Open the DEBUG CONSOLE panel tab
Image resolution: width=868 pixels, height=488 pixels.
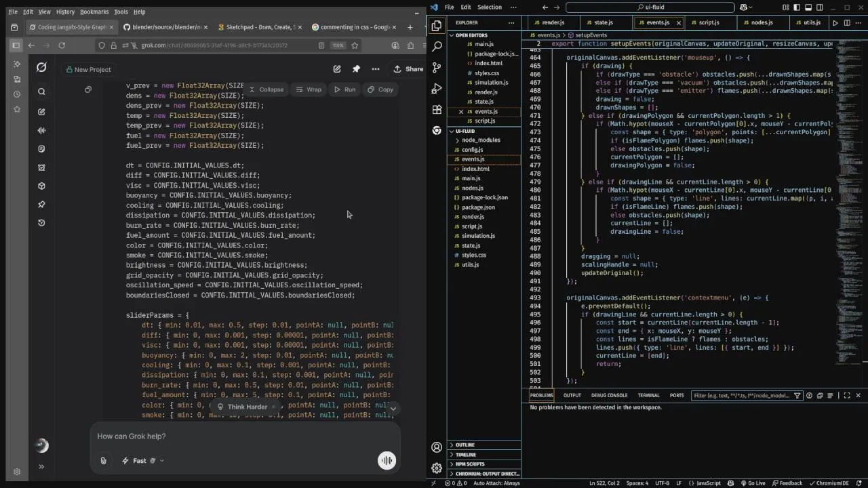point(609,395)
